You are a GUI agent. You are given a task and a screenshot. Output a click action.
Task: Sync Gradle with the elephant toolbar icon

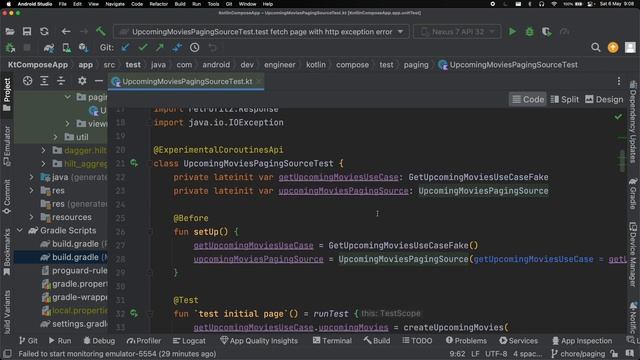coord(49,48)
